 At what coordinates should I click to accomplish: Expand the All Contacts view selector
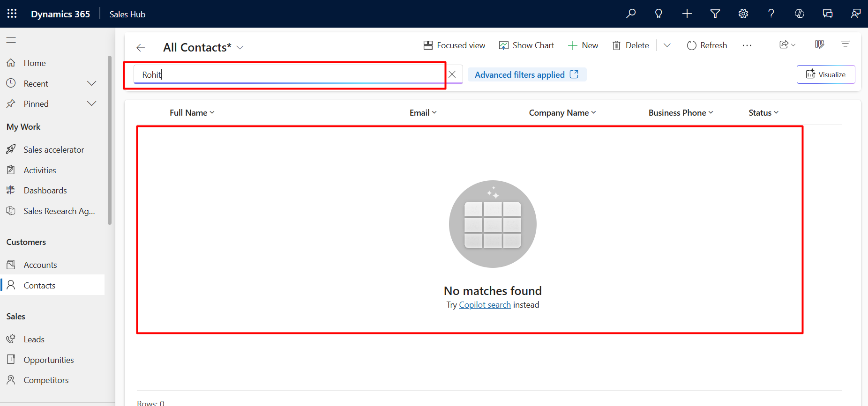click(240, 48)
